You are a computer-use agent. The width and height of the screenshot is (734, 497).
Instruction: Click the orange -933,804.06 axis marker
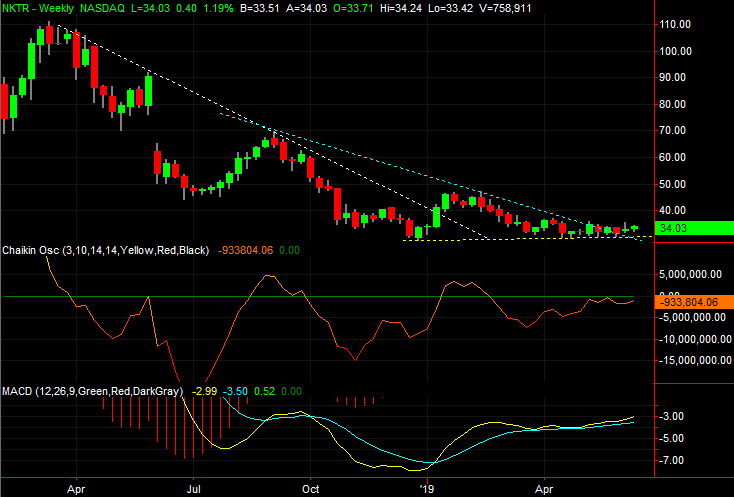tap(694, 302)
